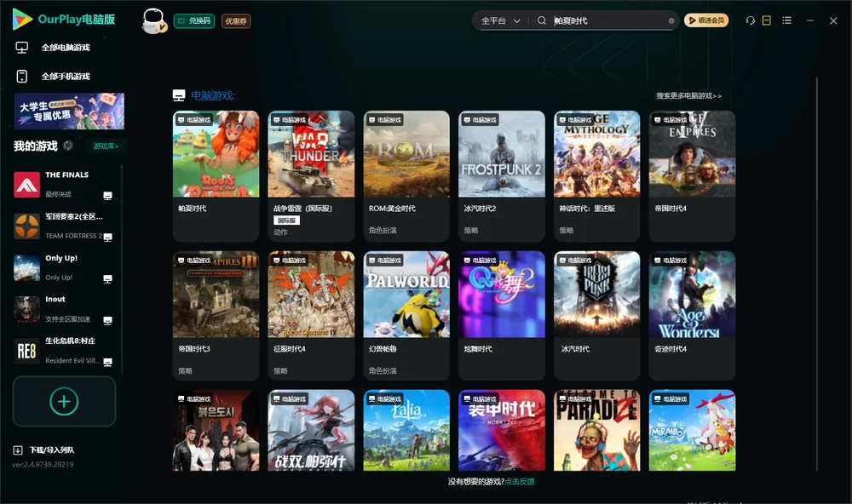Screen dimensions: 852x504
Task: Open the Palia game card
Action: (x=406, y=430)
